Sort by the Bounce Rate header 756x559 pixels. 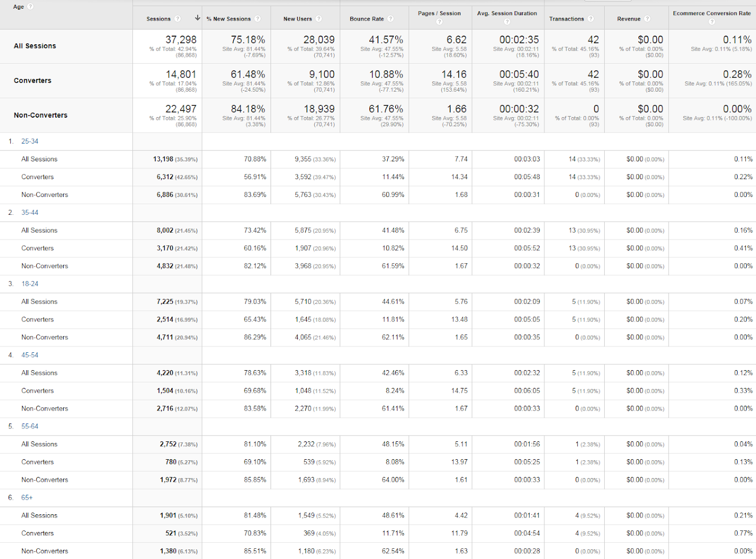pyautogui.click(x=367, y=19)
